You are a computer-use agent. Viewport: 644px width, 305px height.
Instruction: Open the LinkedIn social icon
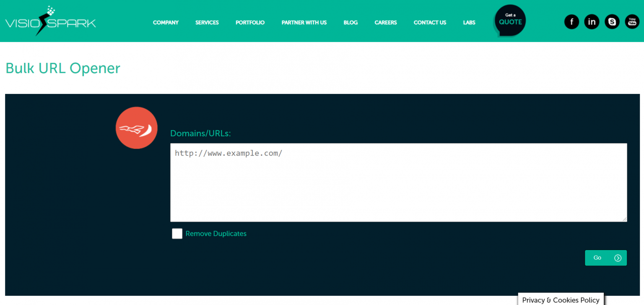tap(592, 22)
